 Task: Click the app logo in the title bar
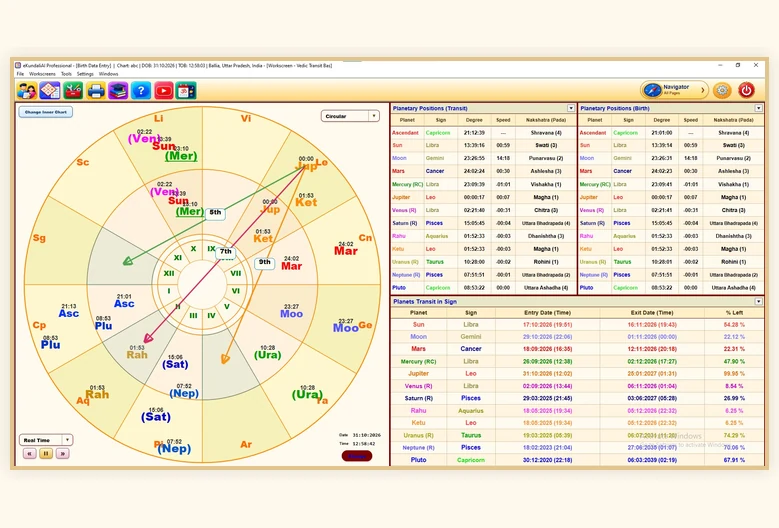coord(18,65)
